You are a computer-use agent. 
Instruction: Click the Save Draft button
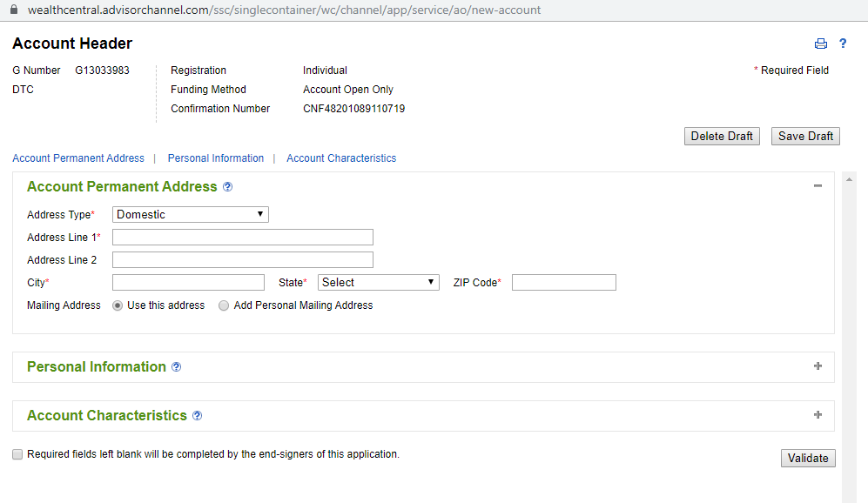[805, 136]
